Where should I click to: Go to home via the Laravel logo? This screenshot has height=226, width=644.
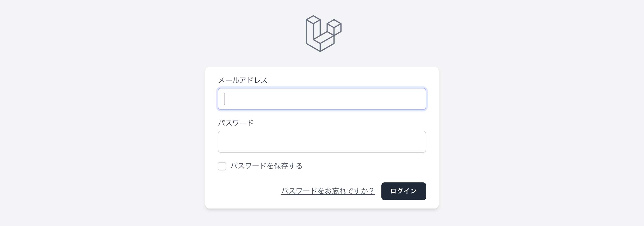(323, 33)
